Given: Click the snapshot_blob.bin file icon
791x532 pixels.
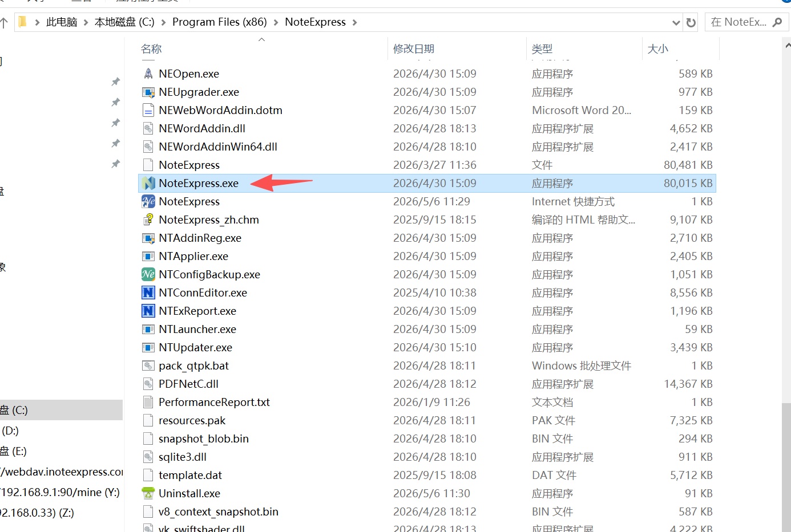Looking at the screenshot, I should [x=148, y=438].
